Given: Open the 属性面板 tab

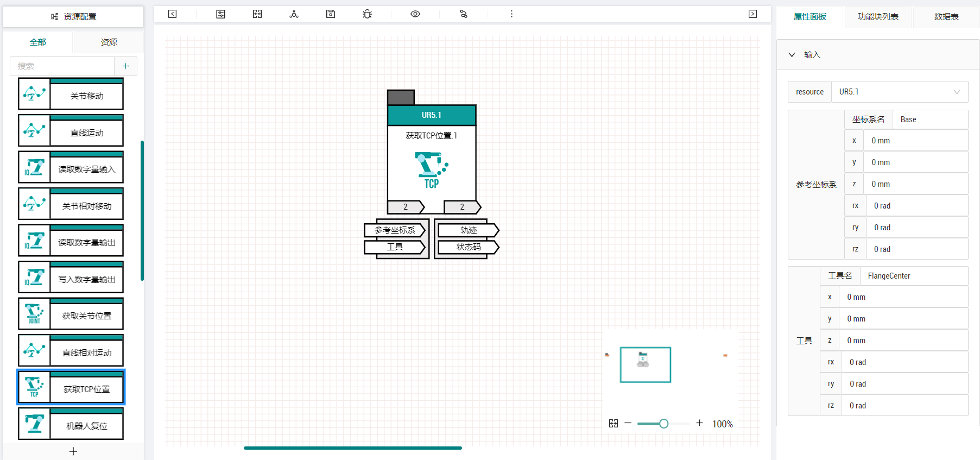Looking at the screenshot, I should point(810,17).
